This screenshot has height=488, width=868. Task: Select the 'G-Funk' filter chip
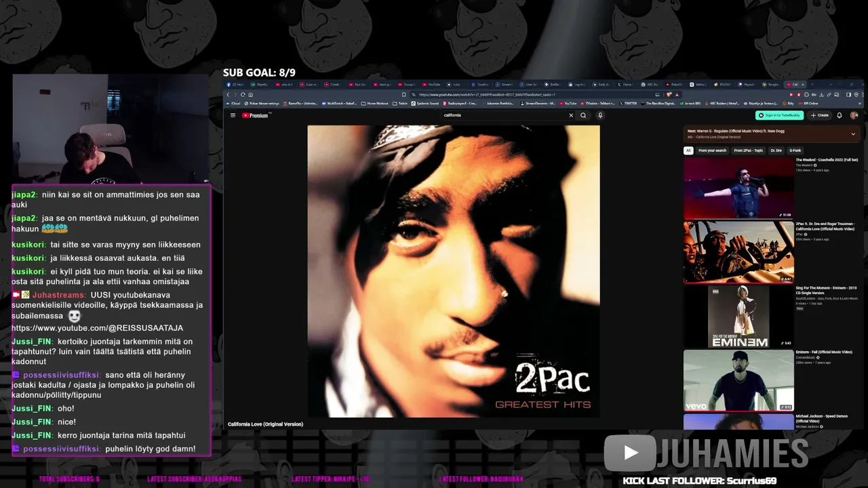(x=795, y=150)
